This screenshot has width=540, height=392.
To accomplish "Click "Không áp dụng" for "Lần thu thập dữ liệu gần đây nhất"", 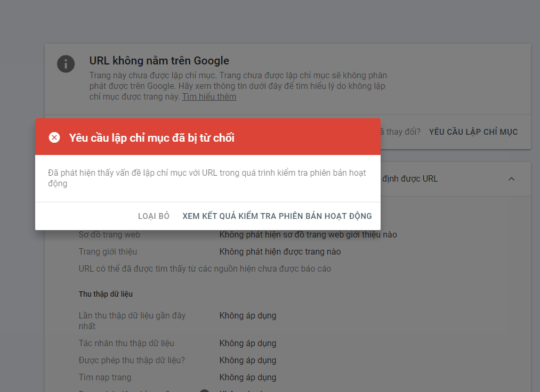I will point(248,316).
